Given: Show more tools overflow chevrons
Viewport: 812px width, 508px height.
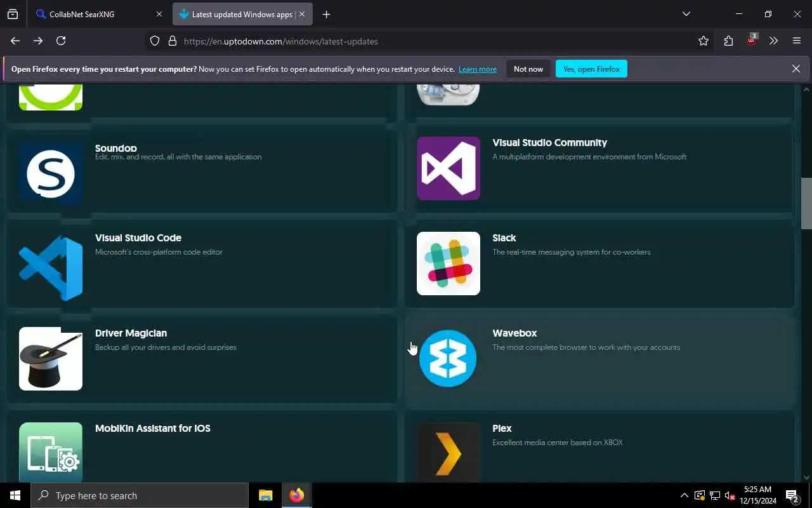Looking at the screenshot, I should click(x=773, y=41).
